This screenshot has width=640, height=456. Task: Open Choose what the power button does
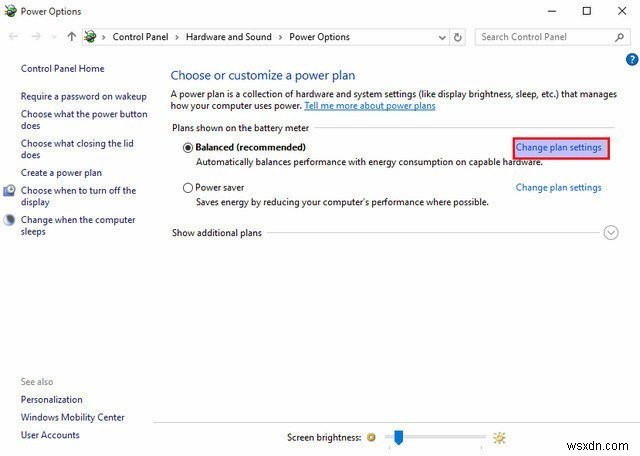[x=84, y=120]
